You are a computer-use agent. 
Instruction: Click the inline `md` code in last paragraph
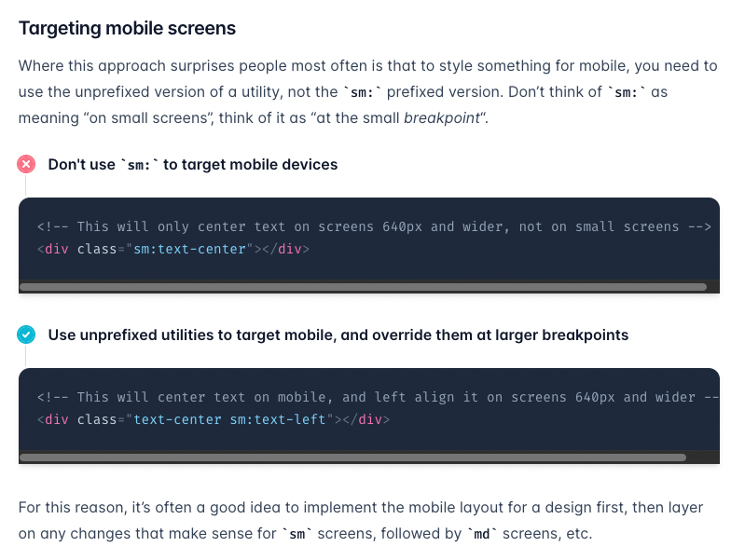(x=481, y=534)
